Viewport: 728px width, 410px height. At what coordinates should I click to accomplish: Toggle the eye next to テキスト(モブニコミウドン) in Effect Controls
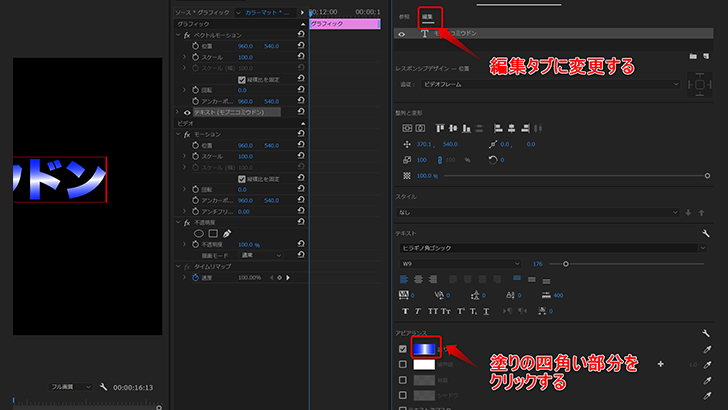(x=187, y=112)
